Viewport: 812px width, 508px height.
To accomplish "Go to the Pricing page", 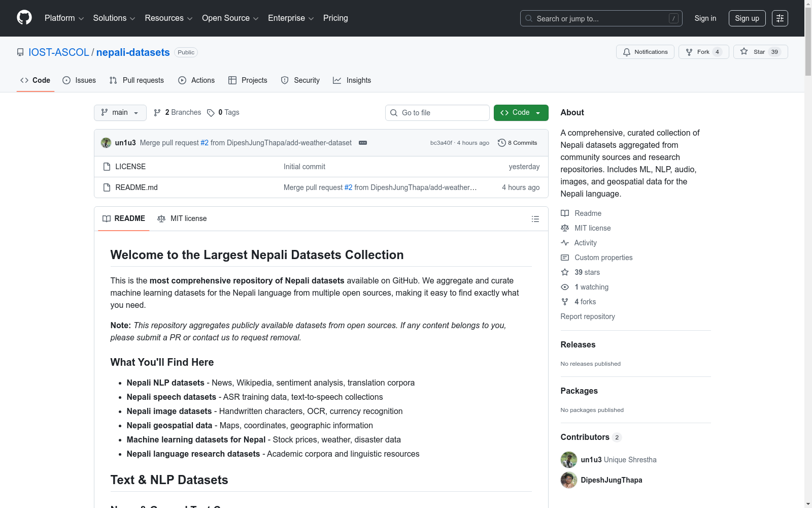I will click(335, 18).
